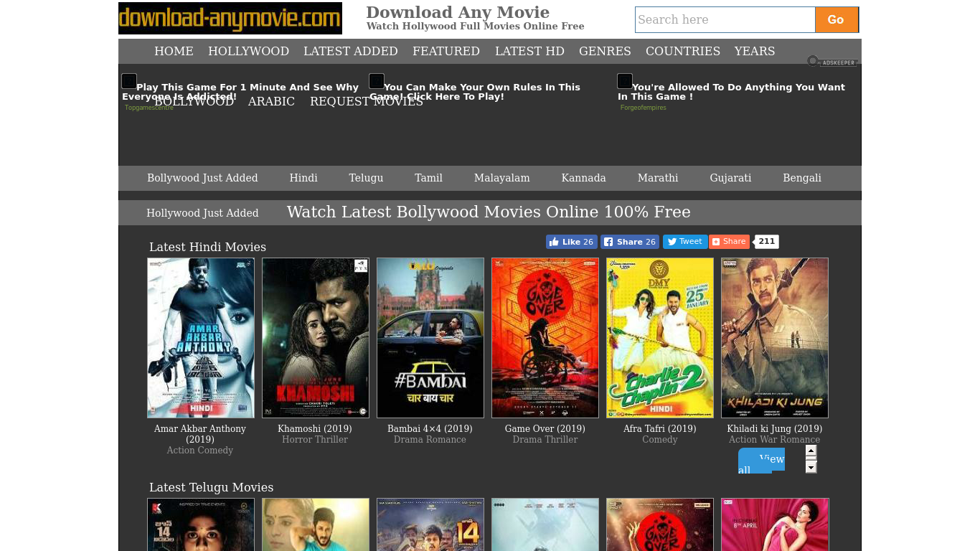Open the Topgamescentre ad thumbnail

(x=129, y=81)
